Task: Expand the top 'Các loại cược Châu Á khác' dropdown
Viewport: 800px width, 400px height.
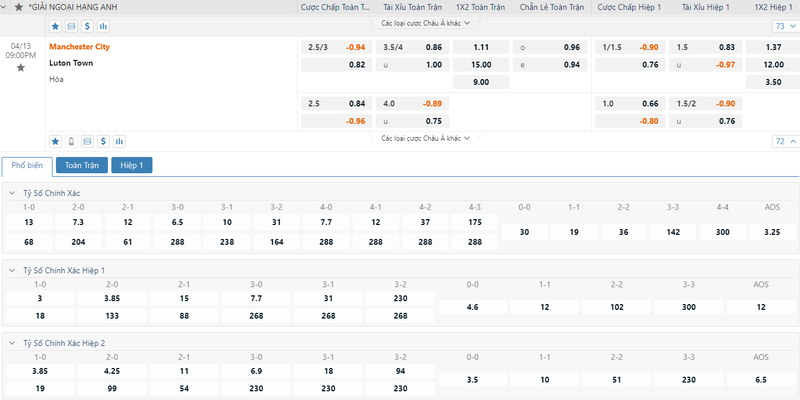Action: pyautogui.click(x=426, y=23)
